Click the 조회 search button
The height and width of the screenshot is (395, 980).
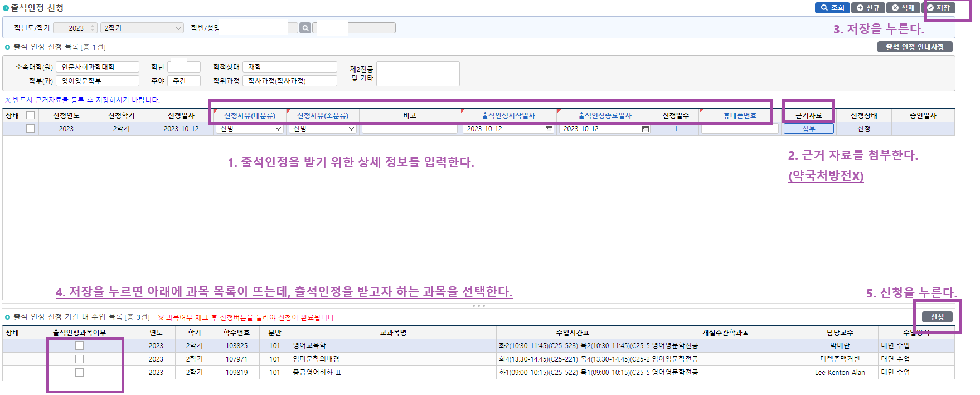832,8
